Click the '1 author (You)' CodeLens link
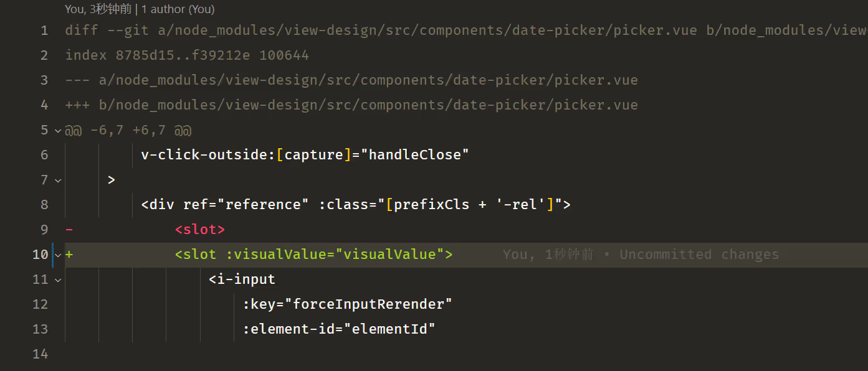Screen dimensions: 868x371 point(178,9)
